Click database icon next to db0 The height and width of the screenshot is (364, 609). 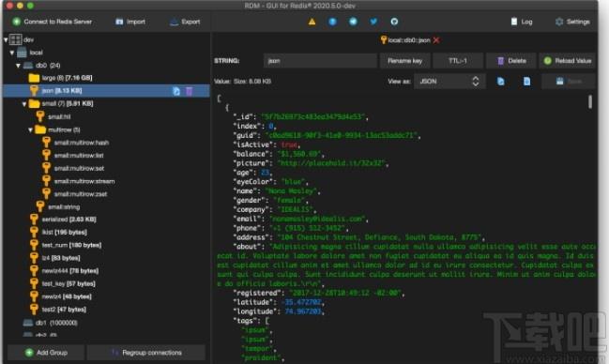click(x=28, y=66)
